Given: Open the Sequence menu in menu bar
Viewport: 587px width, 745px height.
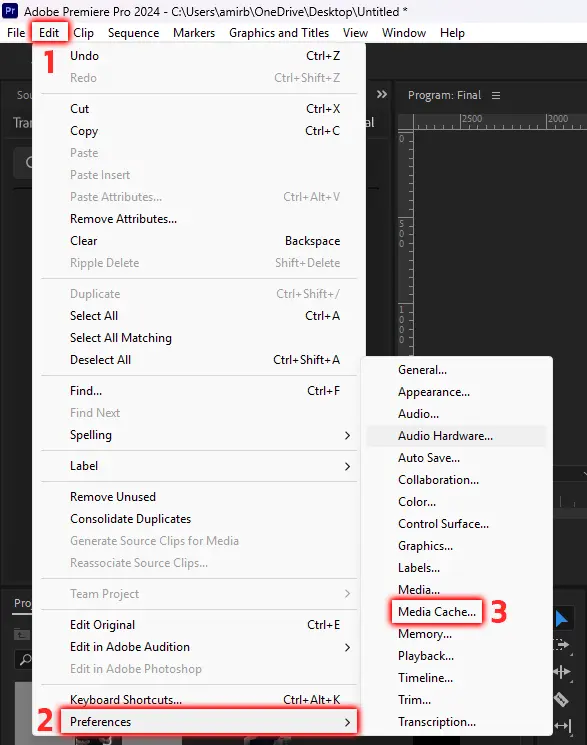Looking at the screenshot, I should [134, 33].
